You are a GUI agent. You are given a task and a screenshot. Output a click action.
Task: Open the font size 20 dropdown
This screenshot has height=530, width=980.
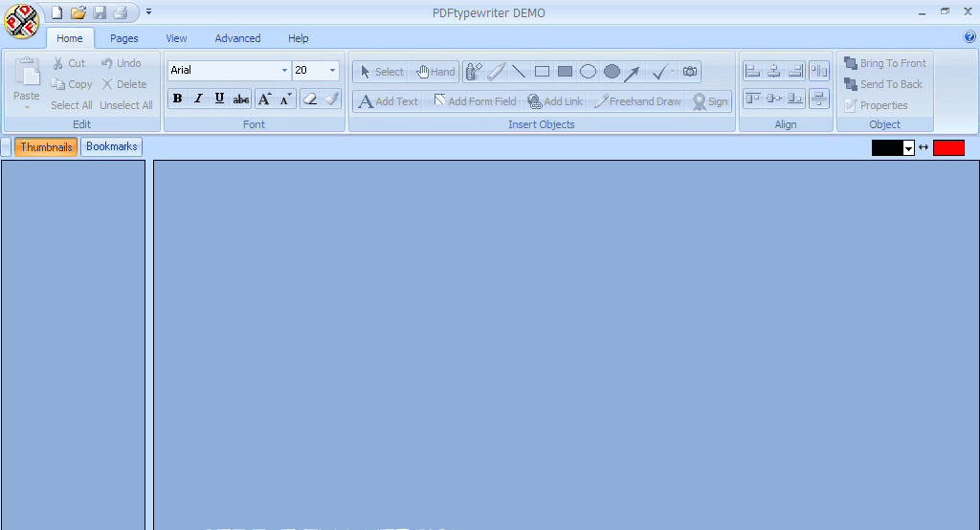pyautogui.click(x=332, y=71)
